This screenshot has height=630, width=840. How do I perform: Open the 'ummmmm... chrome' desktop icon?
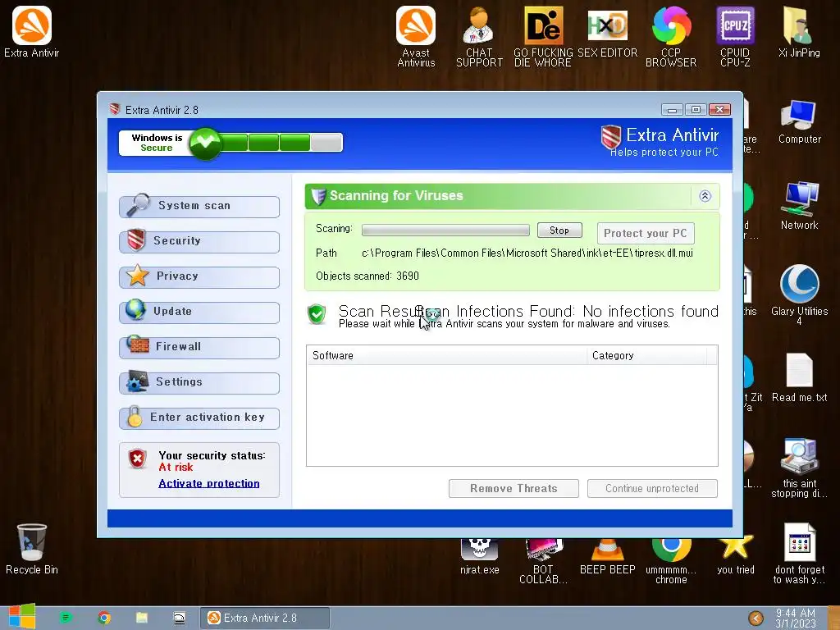coord(671,561)
